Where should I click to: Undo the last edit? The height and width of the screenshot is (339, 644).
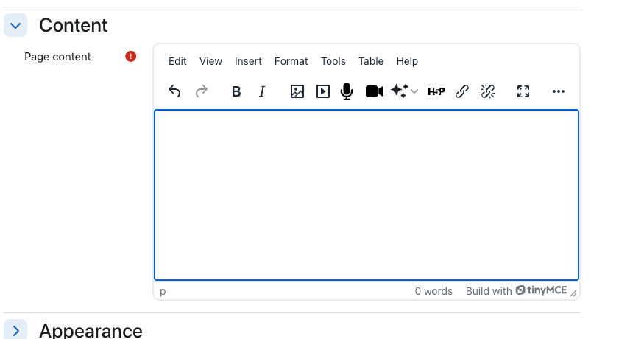coord(174,91)
